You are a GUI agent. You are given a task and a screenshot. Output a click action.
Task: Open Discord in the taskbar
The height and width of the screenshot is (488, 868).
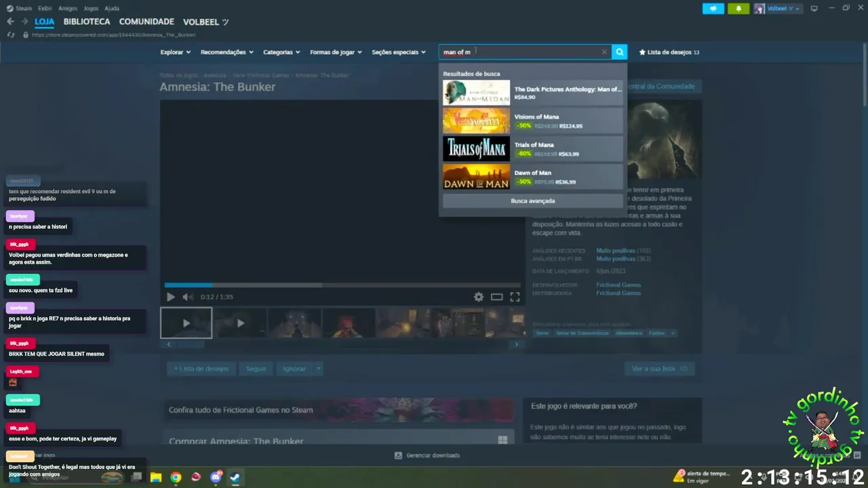(216, 477)
